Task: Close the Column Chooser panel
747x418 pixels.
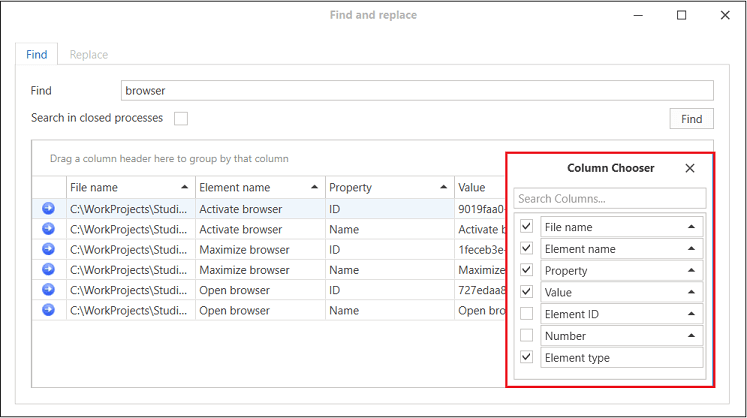Action: [689, 168]
